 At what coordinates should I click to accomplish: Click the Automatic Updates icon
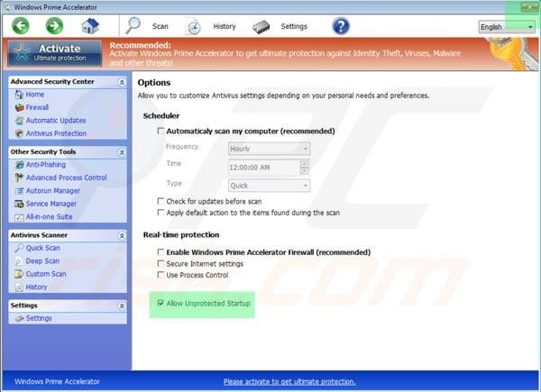coord(19,121)
